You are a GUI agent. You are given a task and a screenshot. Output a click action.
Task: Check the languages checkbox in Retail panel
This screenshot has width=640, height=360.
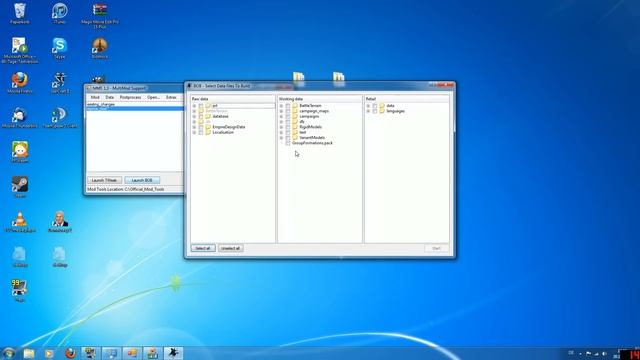[x=375, y=111]
